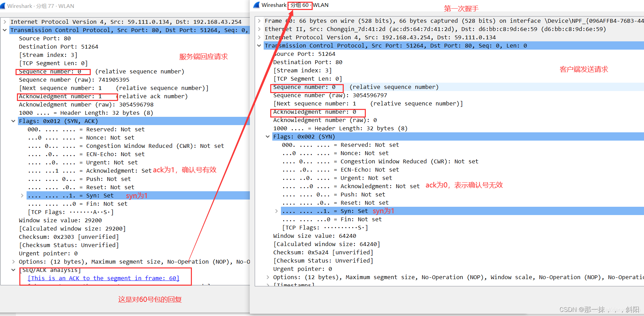Expand the Syn: Set node under Flags 0x002
Screen dimensions: 644x316
coord(276,211)
